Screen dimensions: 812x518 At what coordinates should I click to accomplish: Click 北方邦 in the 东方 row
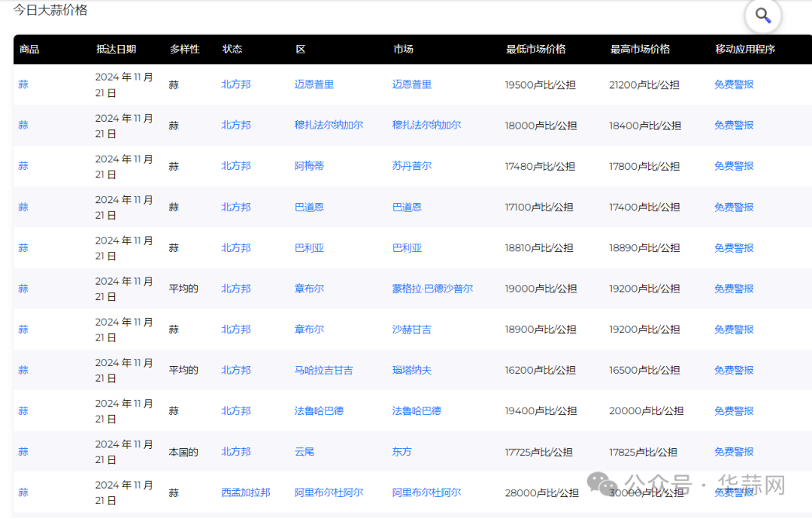[236, 452]
